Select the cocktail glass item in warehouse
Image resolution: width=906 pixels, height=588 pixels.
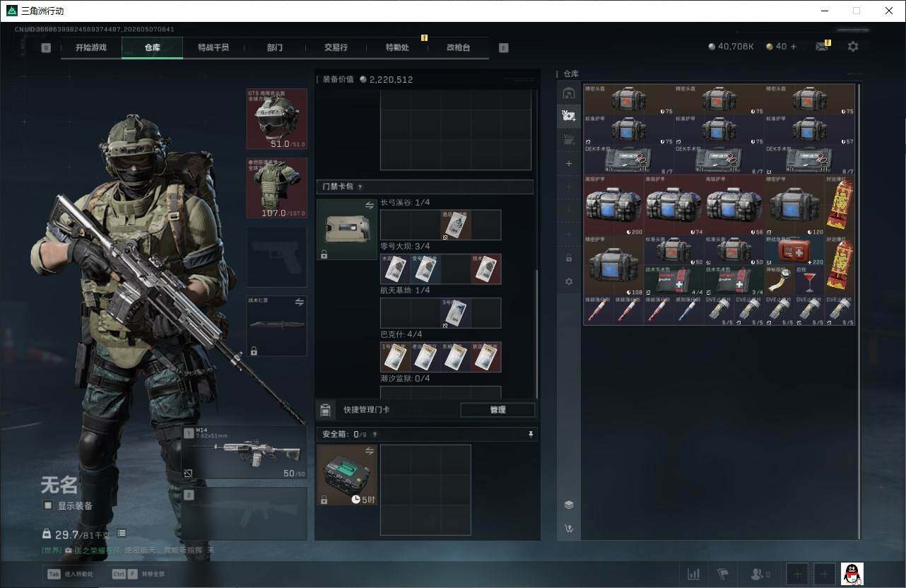810,280
